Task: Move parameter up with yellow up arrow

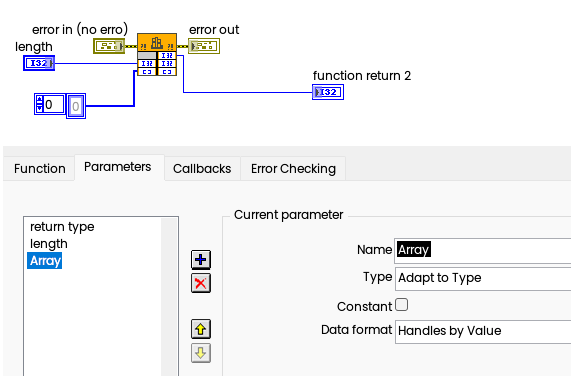Action: (201, 329)
